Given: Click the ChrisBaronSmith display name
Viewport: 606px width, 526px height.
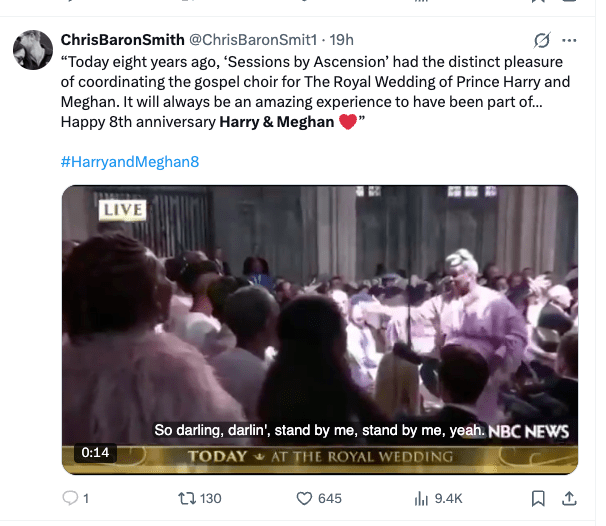Looking at the screenshot, I should 123,40.
